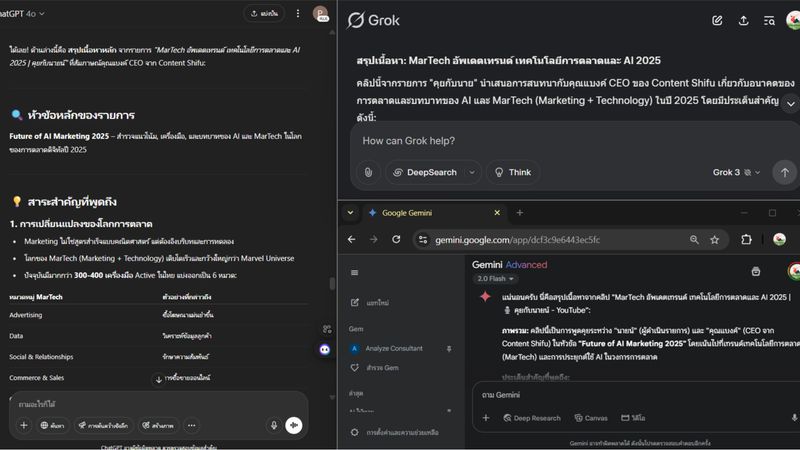This screenshot has width=800, height=450.
Task: Open the Analyze Consultant Gem
Action: [393, 348]
